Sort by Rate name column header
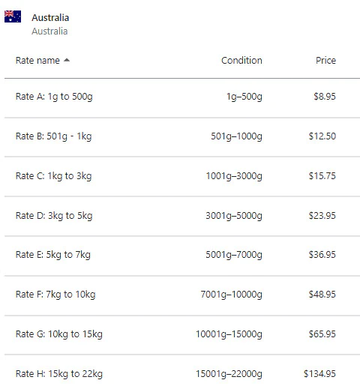This screenshot has height=392, width=360. [37, 60]
